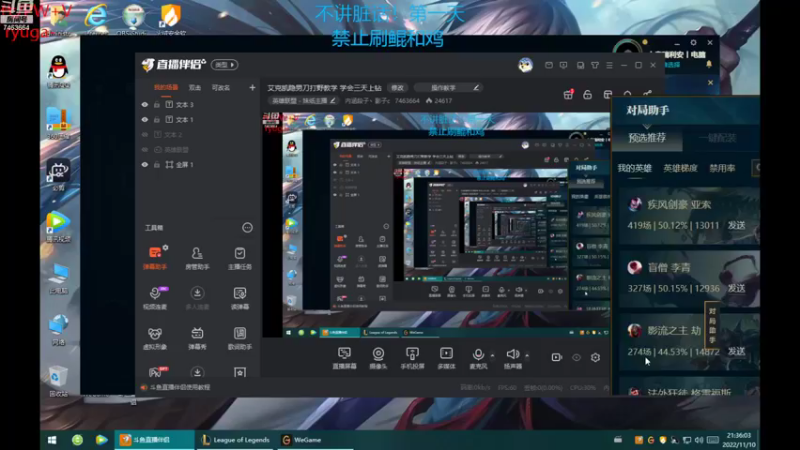The width and height of the screenshot is (800, 450).
Task: Click the live preview canvas
Action: pos(436,225)
